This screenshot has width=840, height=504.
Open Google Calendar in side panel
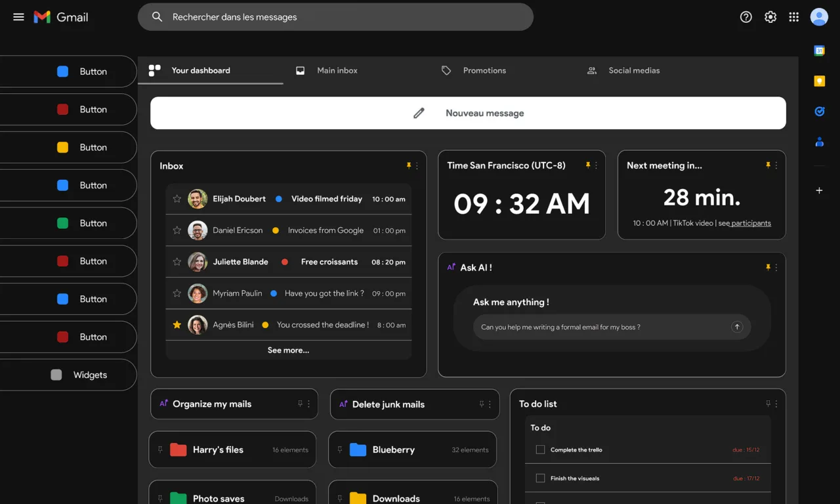[x=819, y=51]
